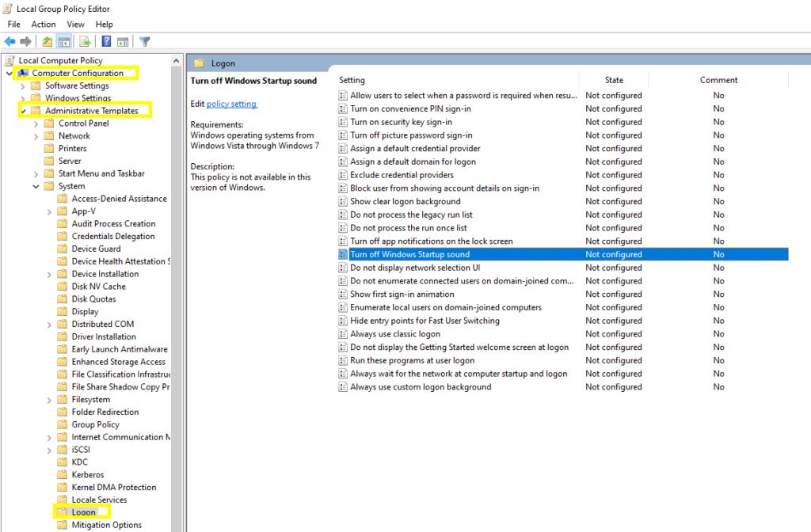Click the Back arrow in toolbar
The width and height of the screenshot is (811, 532).
(x=10, y=41)
